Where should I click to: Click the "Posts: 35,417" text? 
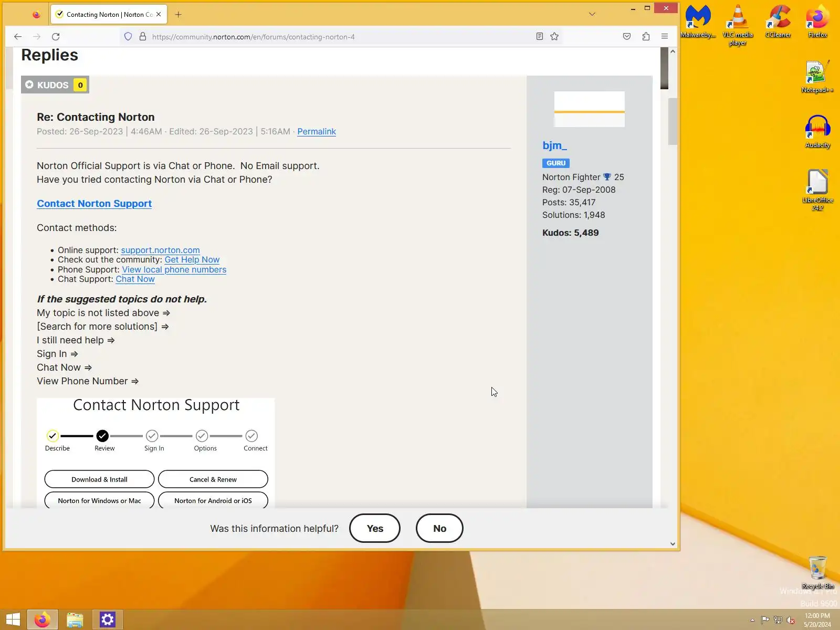tap(569, 203)
